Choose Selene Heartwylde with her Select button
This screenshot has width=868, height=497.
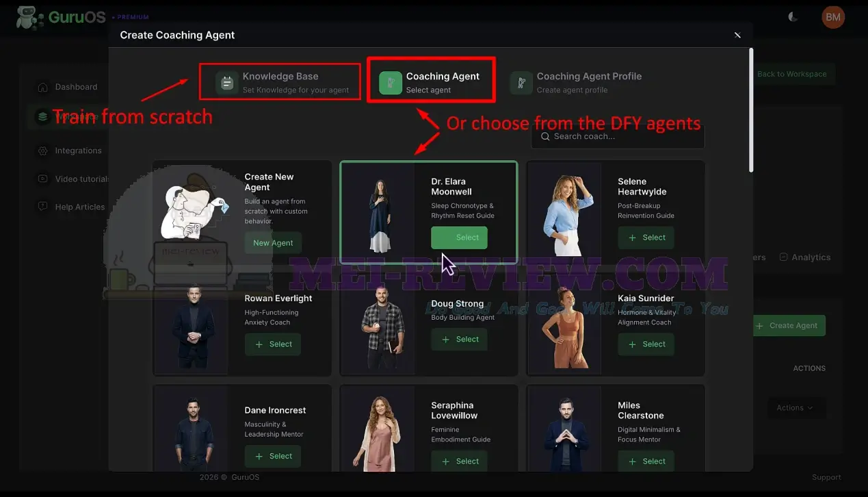646,238
